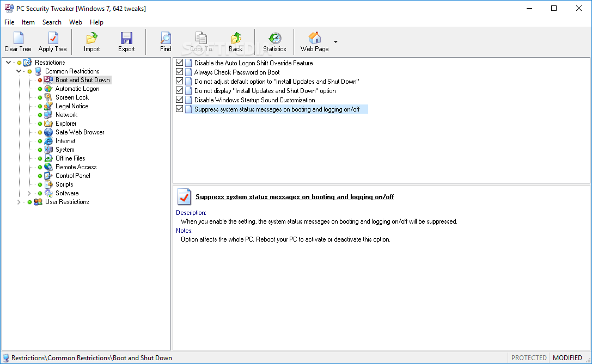Image resolution: width=592 pixels, height=364 pixels.
Task: Click the Safe Web Browser globe icon
Action: click(48, 132)
